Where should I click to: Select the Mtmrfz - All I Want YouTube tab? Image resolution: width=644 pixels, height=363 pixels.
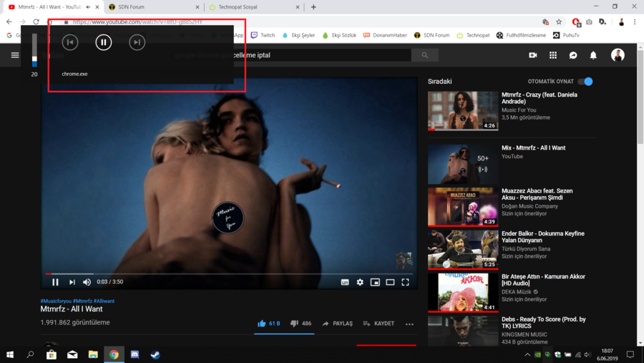[x=49, y=7]
